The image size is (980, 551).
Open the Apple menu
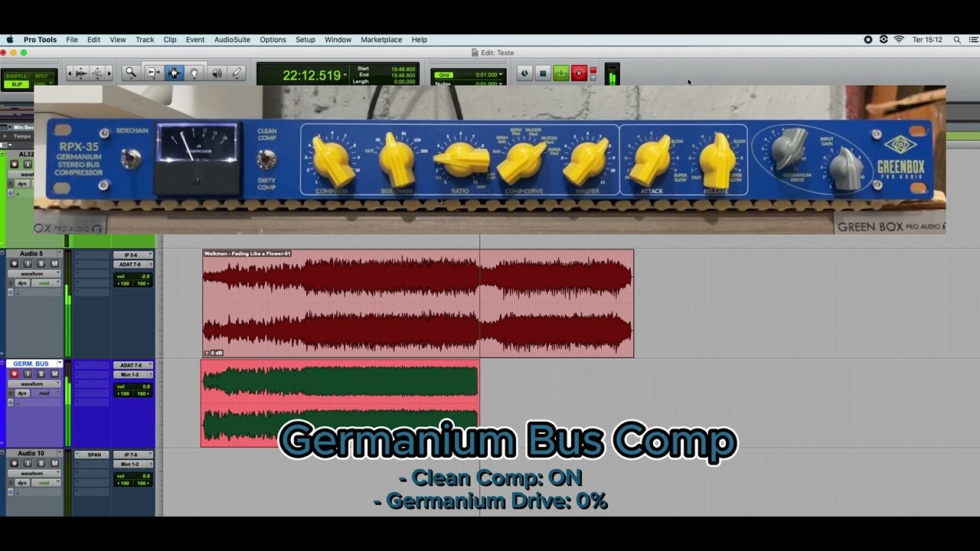[x=10, y=40]
